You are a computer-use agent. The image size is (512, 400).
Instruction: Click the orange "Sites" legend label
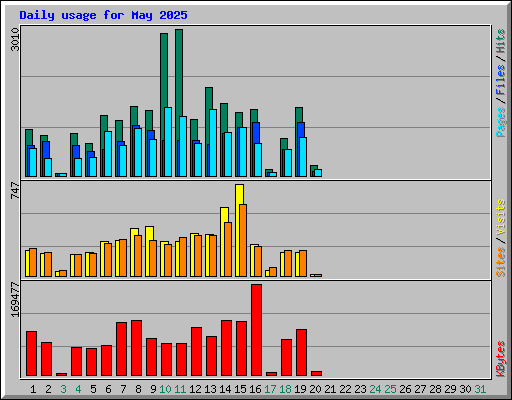coord(501,262)
